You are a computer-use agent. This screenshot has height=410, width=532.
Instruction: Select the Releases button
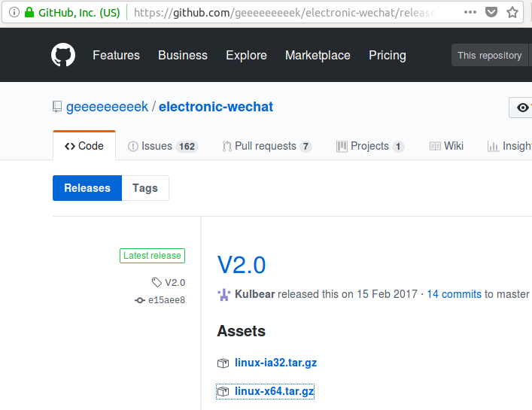click(87, 188)
